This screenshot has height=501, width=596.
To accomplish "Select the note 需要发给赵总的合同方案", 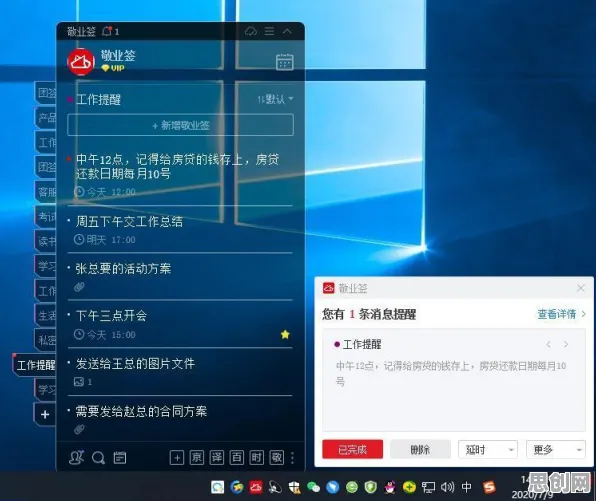I will coord(141,411).
